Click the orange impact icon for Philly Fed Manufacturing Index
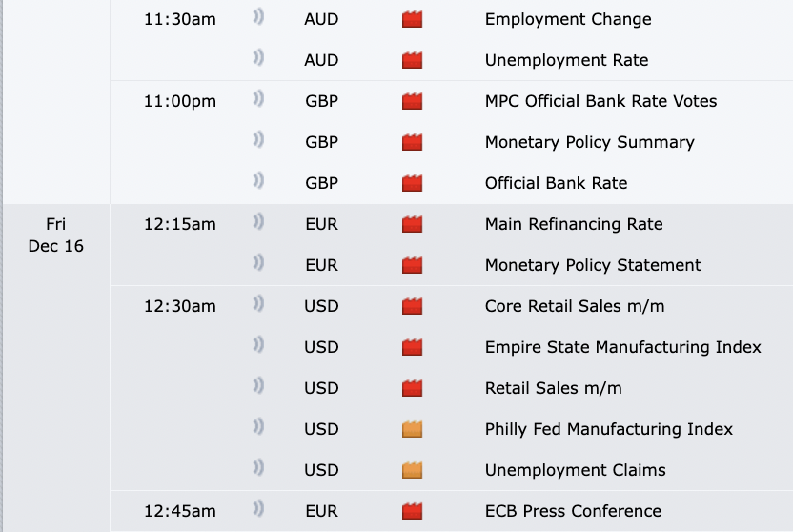The image size is (793, 532). 412,429
